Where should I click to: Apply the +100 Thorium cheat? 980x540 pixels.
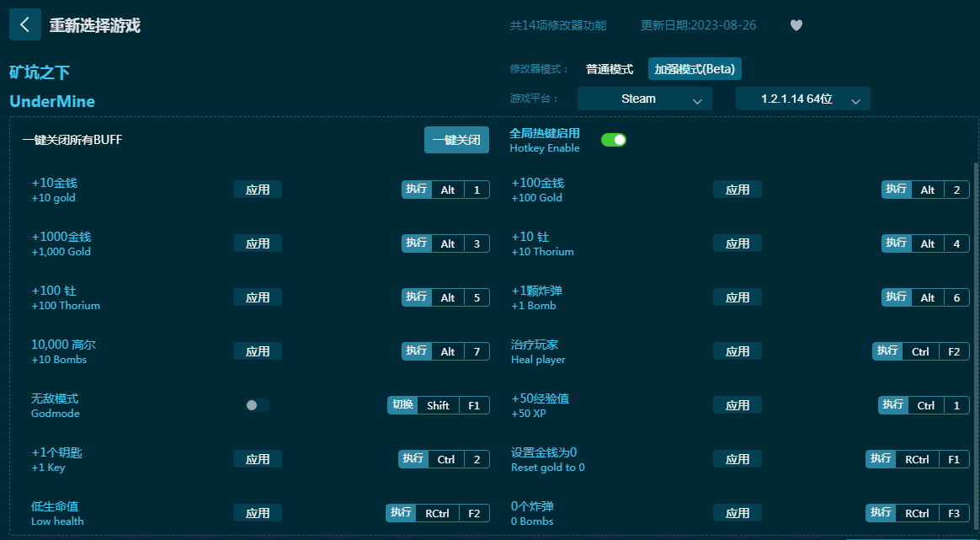click(x=258, y=297)
